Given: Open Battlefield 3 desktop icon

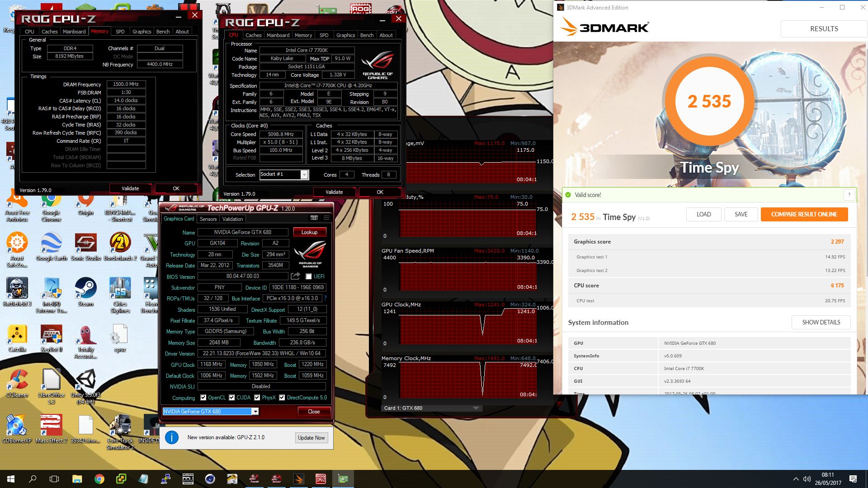Looking at the screenshot, I should [x=17, y=292].
